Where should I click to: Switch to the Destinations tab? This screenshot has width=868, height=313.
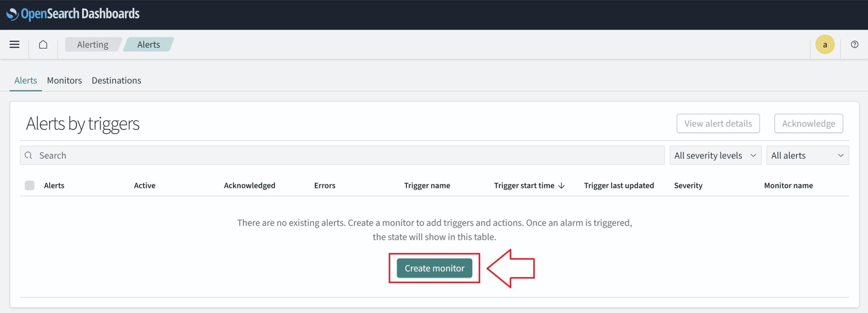click(x=116, y=81)
